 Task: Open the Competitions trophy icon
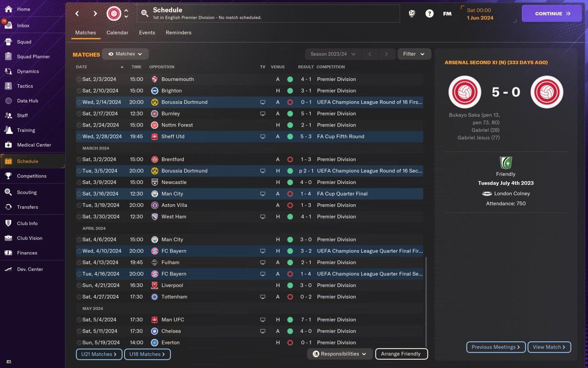pyautogui.click(x=8, y=176)
